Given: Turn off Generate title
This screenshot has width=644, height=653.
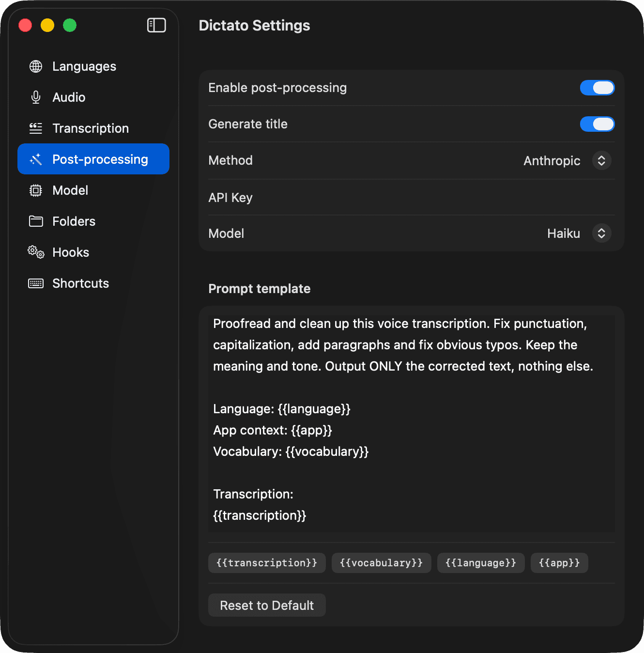Looking at the screenshot, I should (x=597, y=124).
